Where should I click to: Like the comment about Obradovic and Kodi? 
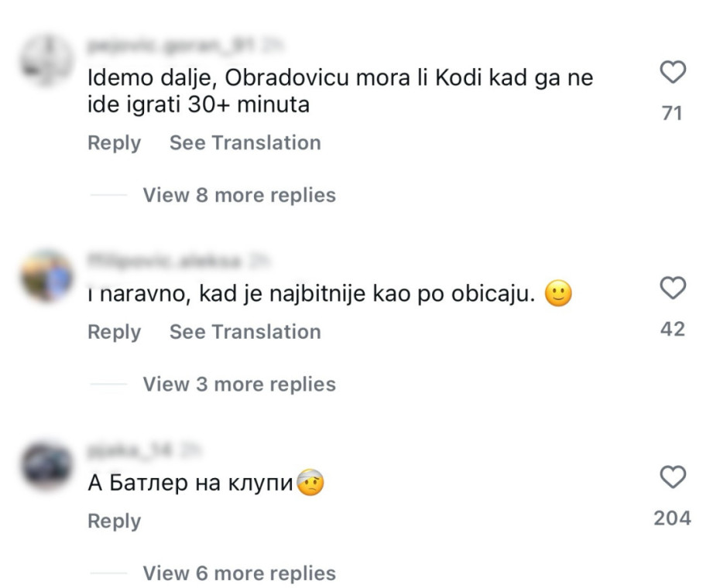pos(672,73)
